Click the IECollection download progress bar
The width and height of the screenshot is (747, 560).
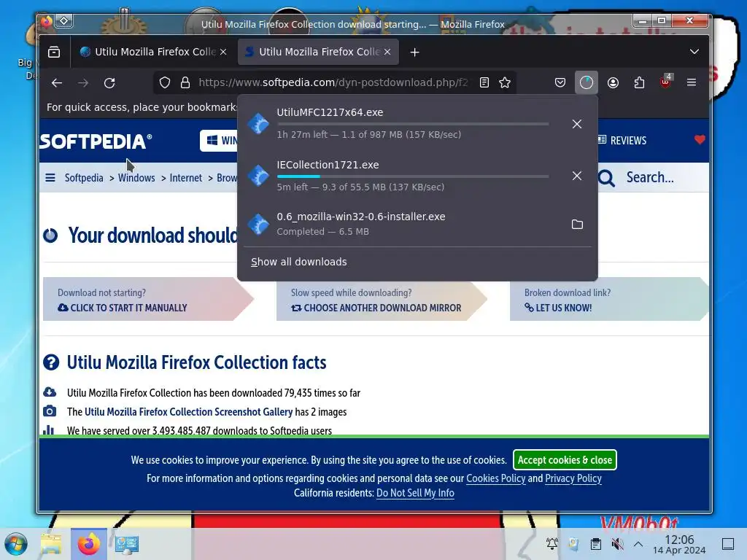point(413,176)
